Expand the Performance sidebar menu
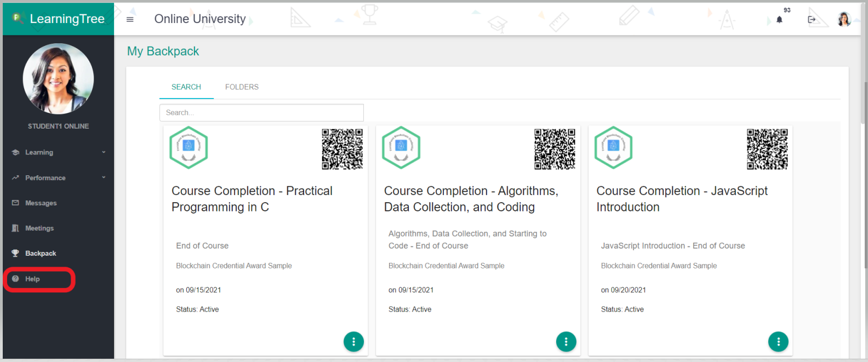Viewport: 868px width, 362px height. click(58, 178)
